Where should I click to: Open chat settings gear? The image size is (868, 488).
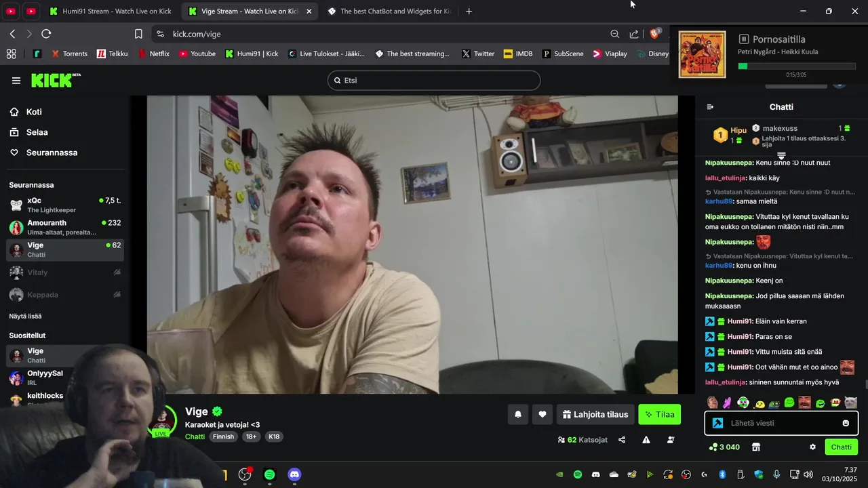812,447
